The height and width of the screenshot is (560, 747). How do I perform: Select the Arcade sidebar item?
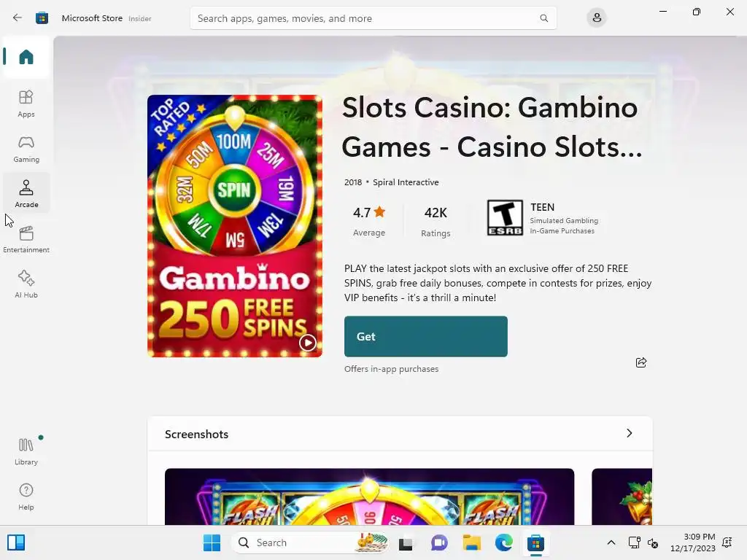[x=26, y=193]
